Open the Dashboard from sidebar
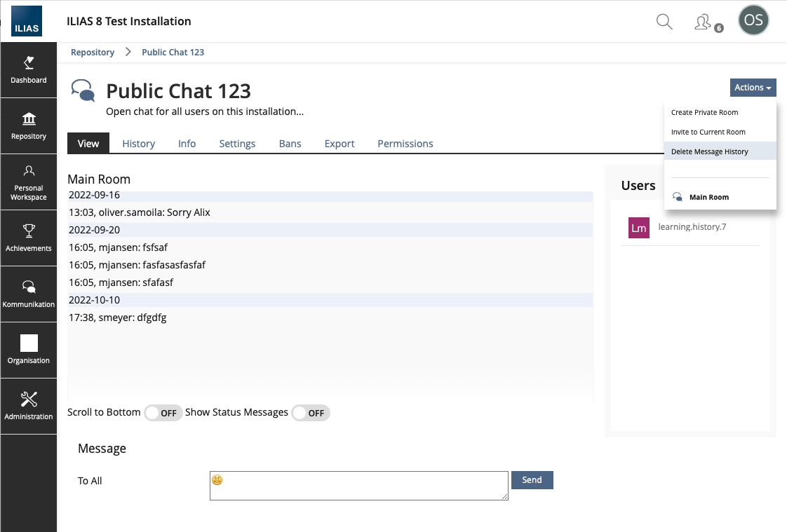787x532 pixels. (28, 70)
